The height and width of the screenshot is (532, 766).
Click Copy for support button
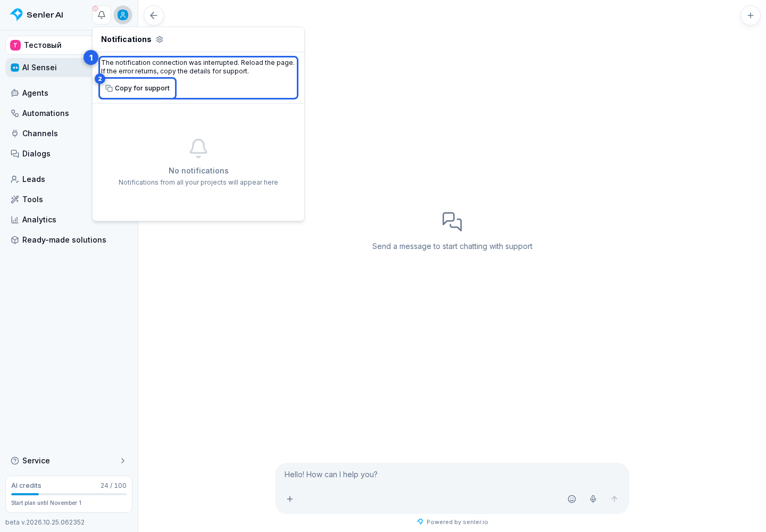pyautogui.click(x=138, y=88)
